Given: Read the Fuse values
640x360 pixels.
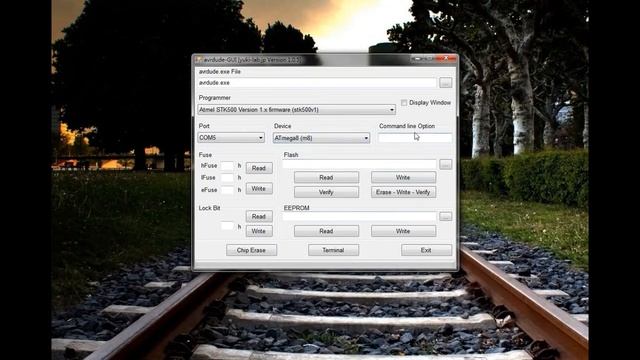Looking at the screenshot, I should coord(259,168).
